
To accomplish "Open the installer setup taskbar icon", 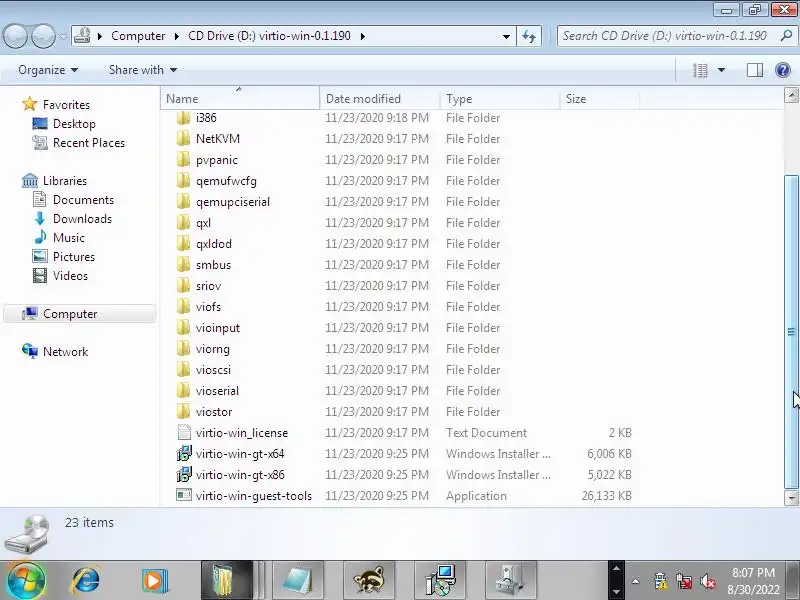I will point(440,581).
